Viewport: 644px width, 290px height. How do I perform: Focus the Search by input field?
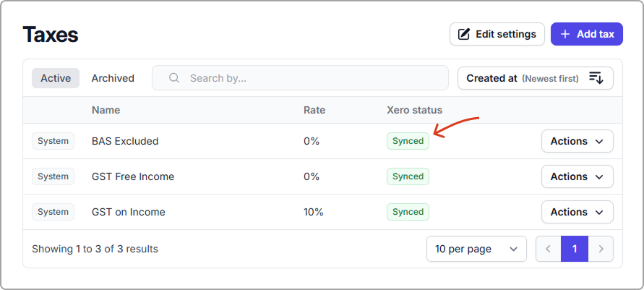coord(311,78)
